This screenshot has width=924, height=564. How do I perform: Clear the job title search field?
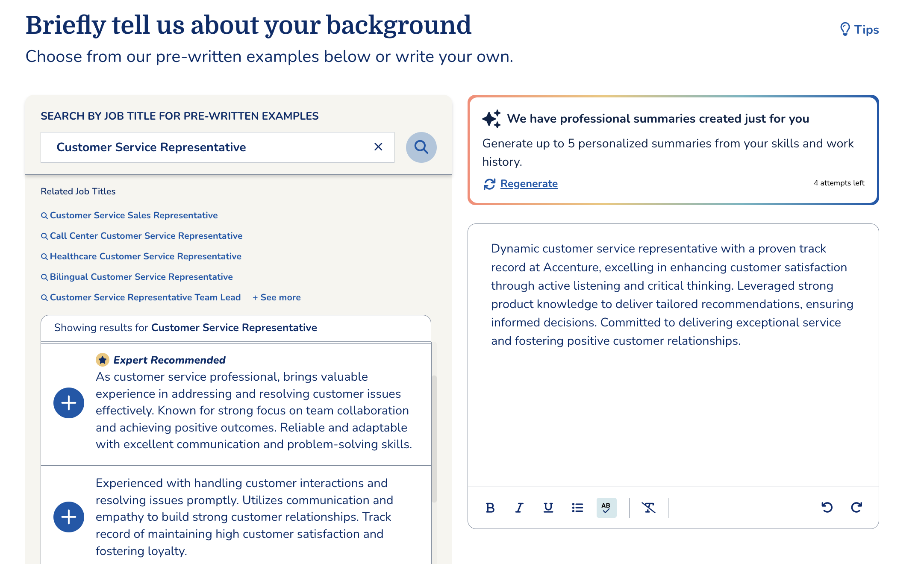[x=378, y=147]
